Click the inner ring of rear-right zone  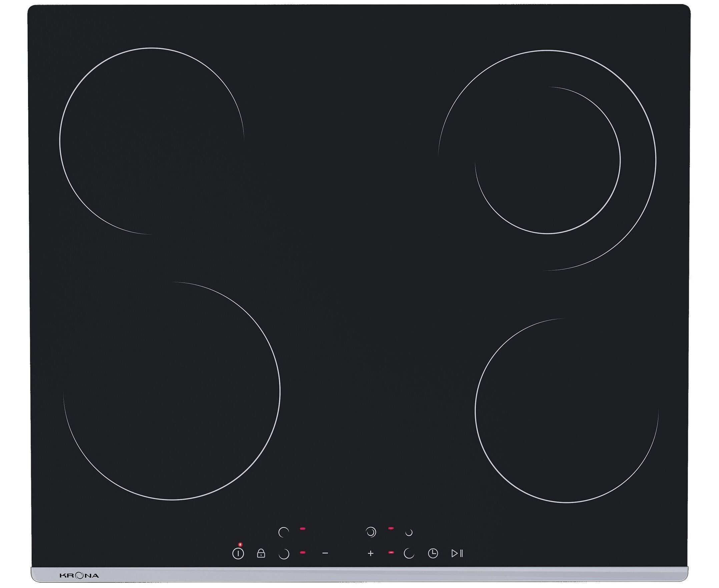[548, 161]
